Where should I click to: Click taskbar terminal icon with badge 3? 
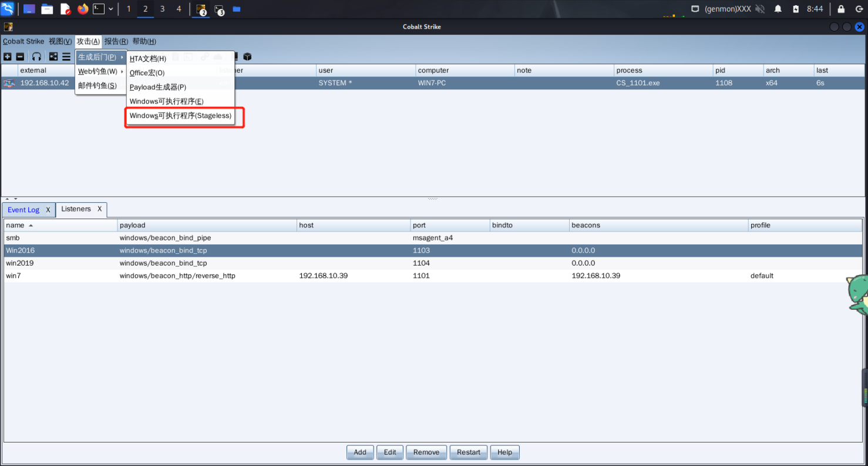click(219, 9)
